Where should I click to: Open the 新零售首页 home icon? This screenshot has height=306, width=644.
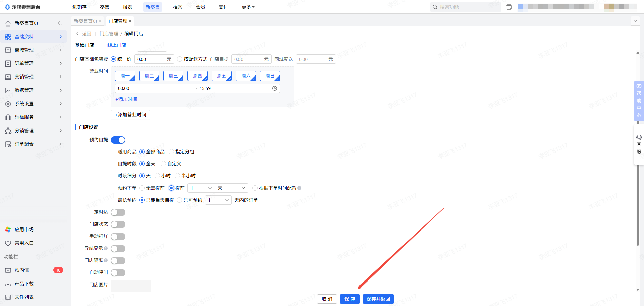click(x=8, y=23)
